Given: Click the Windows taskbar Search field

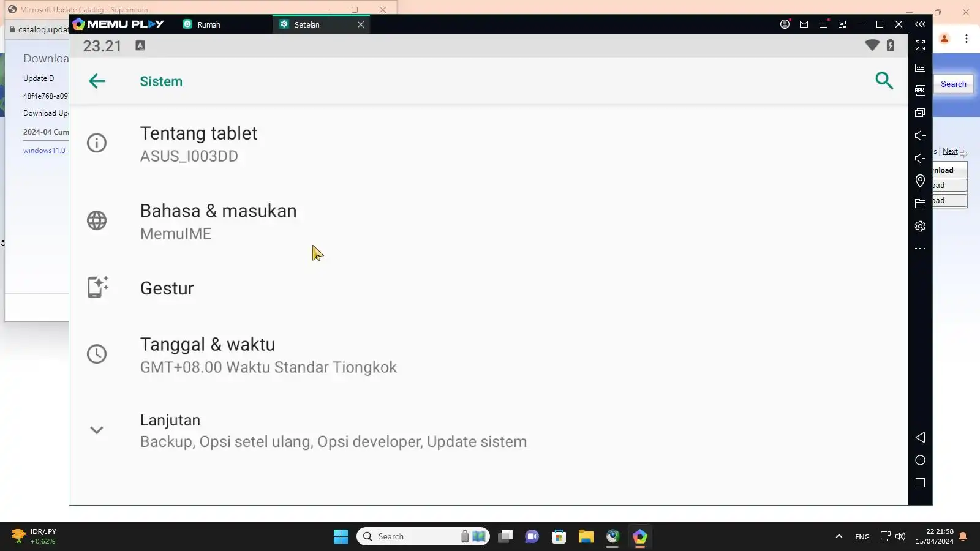Looking at the screenshot, I should [x=423, y=536].
